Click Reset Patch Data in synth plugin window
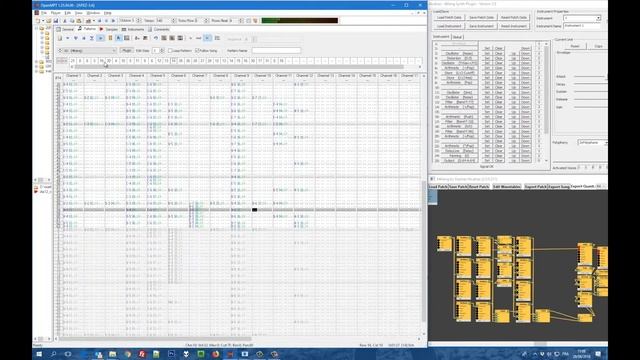The height and width of the screenshot is (360, 640). [x=513, y=18]
